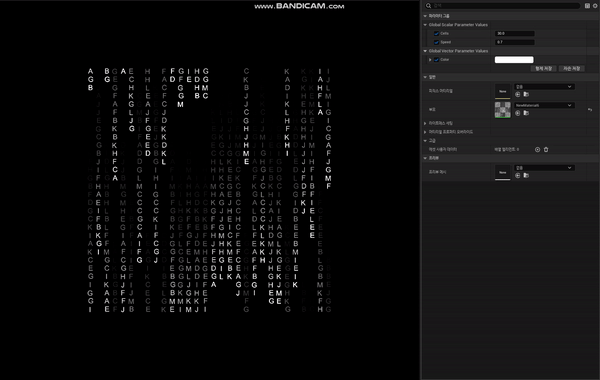Open the physics material asset dropdown

tap(544, 87)
